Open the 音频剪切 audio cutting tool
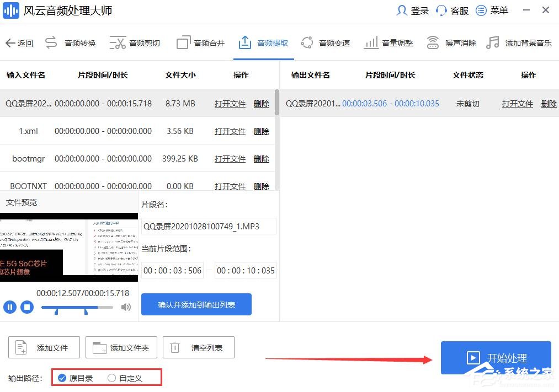Viewport: 559px width, 392px height. [134, 42]
